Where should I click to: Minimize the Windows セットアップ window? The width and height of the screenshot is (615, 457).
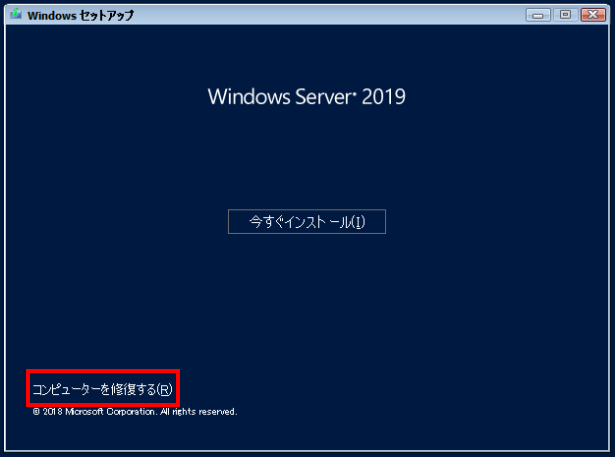point(538,15)
